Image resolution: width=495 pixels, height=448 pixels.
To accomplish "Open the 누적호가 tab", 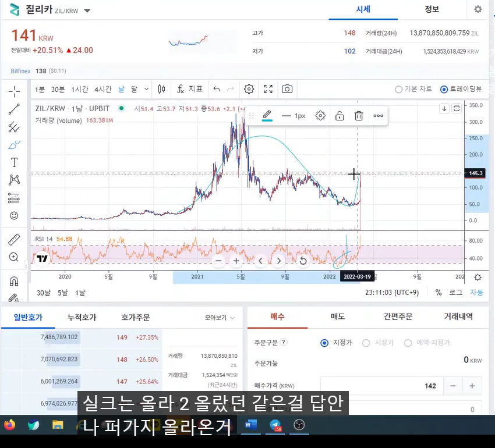I will click(82, 318).
